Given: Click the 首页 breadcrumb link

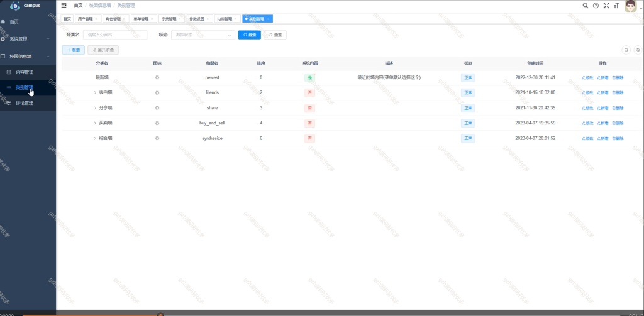Looking at the screenshot, I should (78, 5).
